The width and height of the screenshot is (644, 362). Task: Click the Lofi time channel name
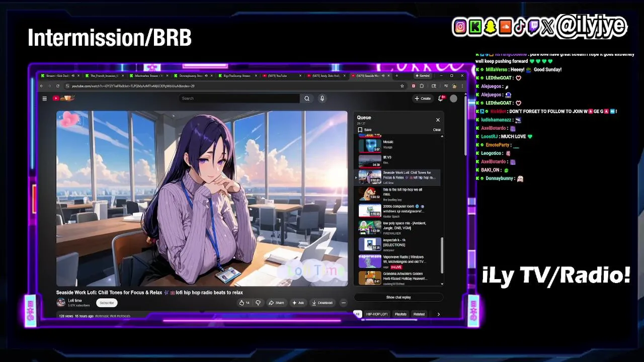tap(75, 301)
